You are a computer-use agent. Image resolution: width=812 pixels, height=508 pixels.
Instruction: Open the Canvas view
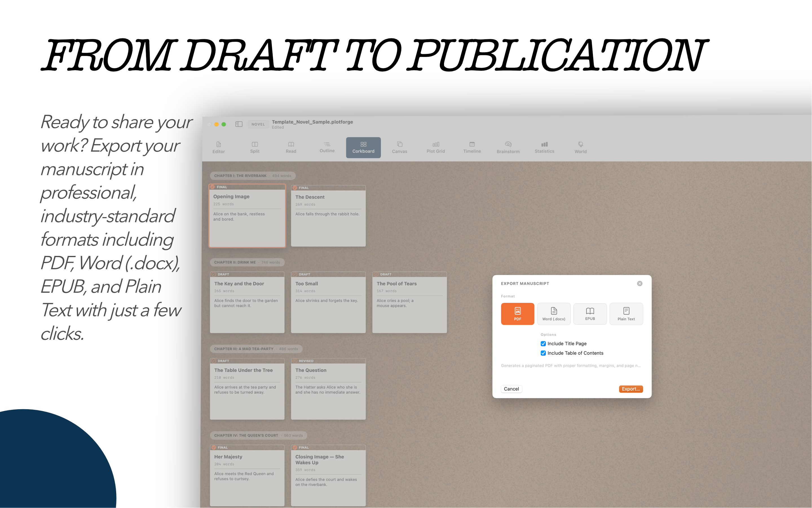400,148
